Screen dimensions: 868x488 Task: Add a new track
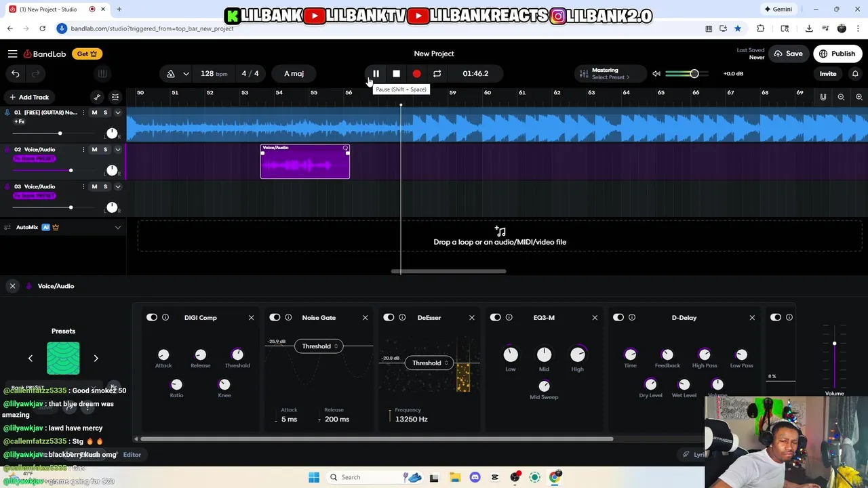click(x=28, y=97)
